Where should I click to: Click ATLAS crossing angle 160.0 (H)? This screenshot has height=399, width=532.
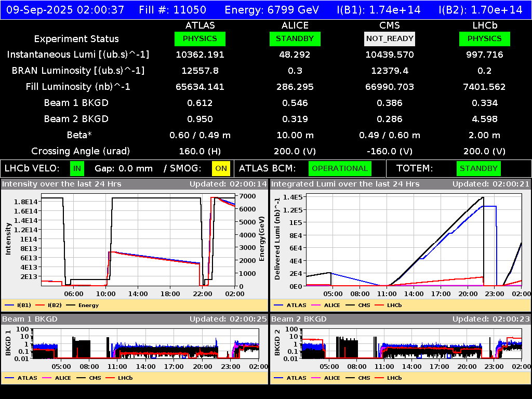[200, 151]
